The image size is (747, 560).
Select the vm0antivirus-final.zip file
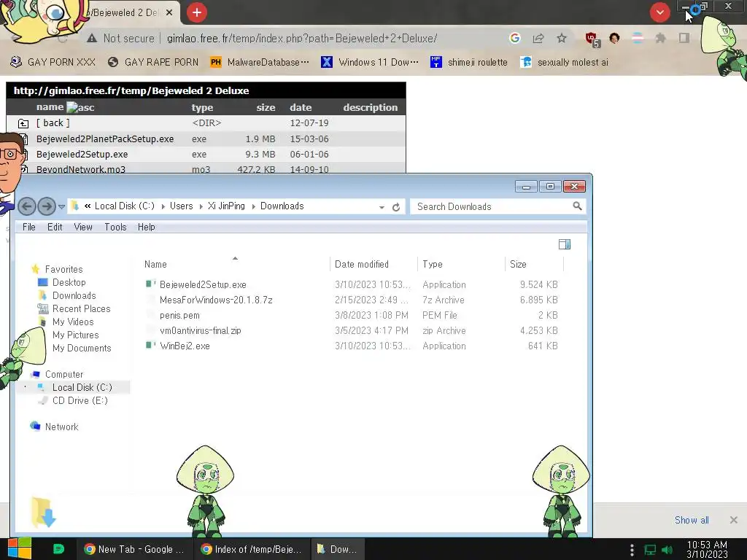tap(200, 330)
